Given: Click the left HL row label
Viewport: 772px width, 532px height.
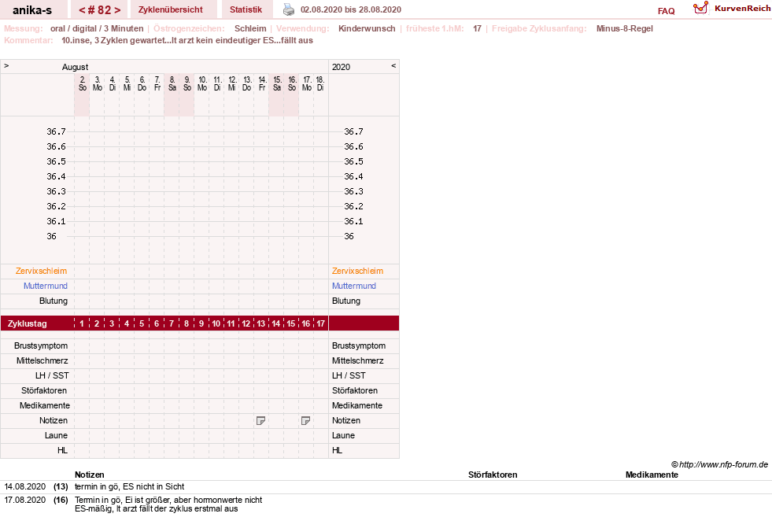Looking at the screenshot, I should (x=62, y=450).
